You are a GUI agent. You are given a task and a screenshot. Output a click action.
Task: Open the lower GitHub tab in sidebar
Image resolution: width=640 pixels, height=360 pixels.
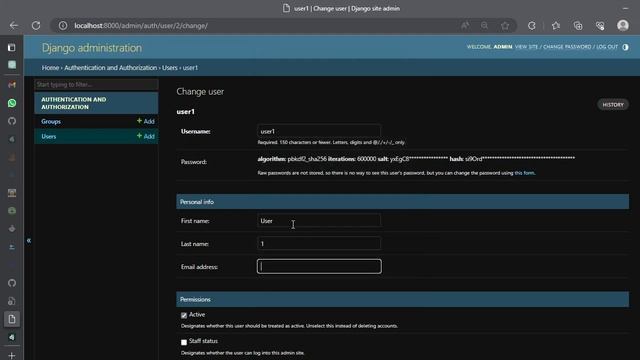coord(12,283)
